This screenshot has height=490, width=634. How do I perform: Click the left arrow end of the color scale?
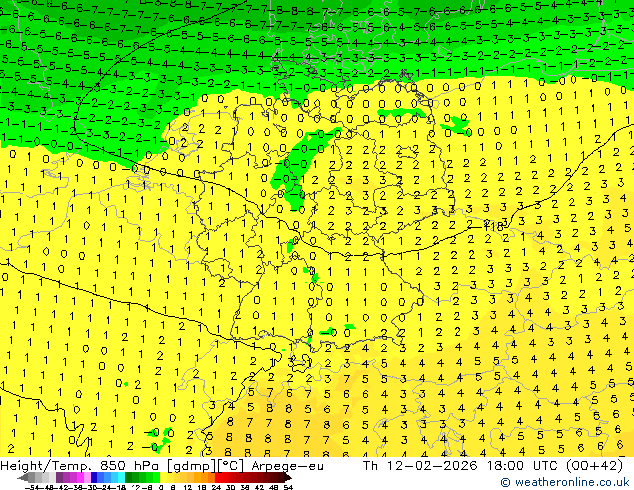(23, 477)
